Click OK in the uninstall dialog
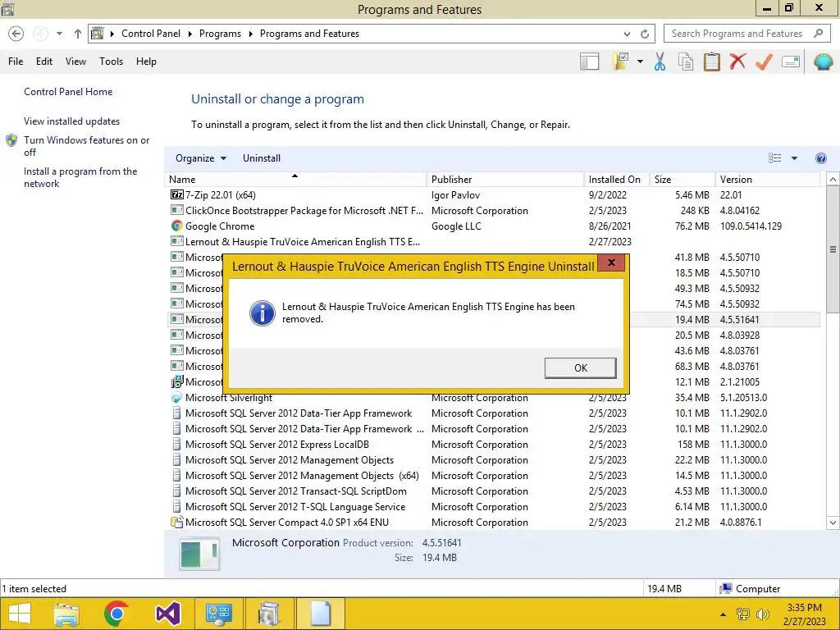Screen dimensions: 840x630 (x=580, y=368)
